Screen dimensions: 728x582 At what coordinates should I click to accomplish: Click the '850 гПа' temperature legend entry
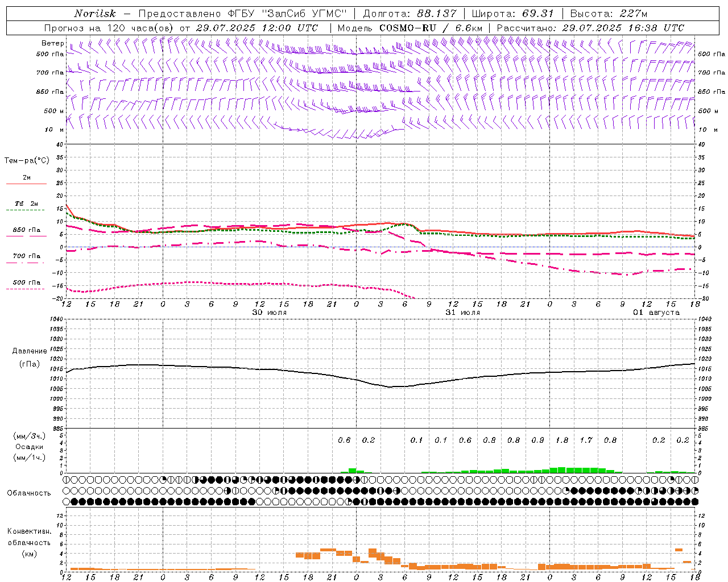pyautogui.click(x=27, y=230)
